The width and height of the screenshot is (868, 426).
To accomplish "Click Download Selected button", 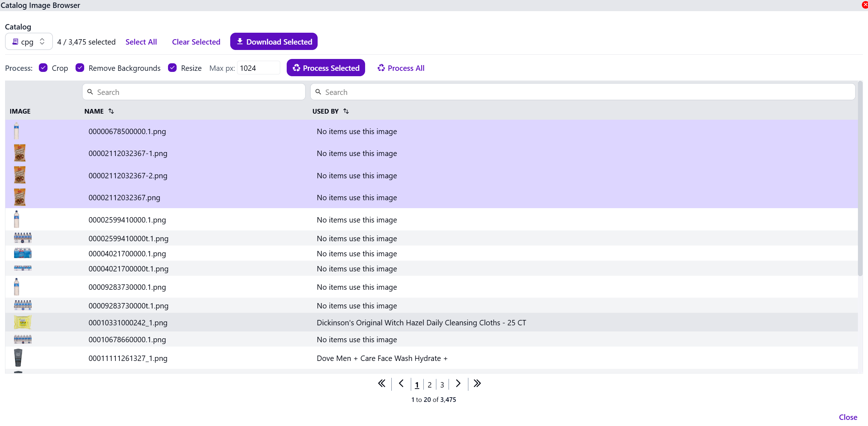I will [x=274, y=42].
